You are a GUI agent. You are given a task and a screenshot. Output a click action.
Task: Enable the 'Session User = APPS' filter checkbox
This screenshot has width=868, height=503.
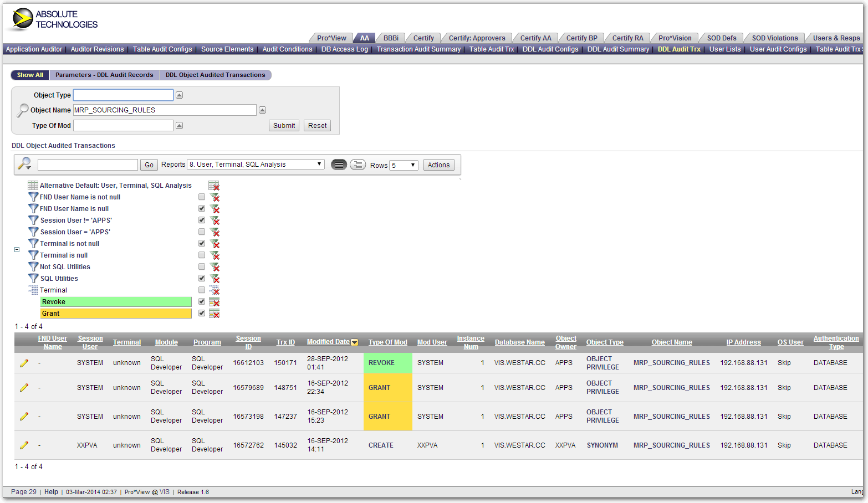[x=201, y=232]
